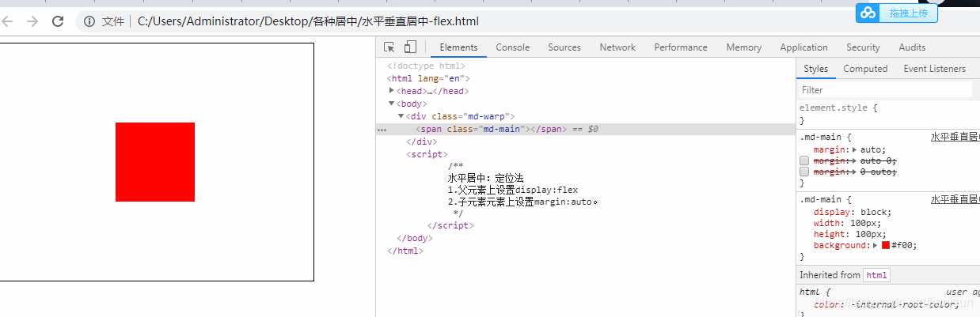The image size is (980, 317).
Task: Click the browser address bar URL
Action: tap(308, 21)
